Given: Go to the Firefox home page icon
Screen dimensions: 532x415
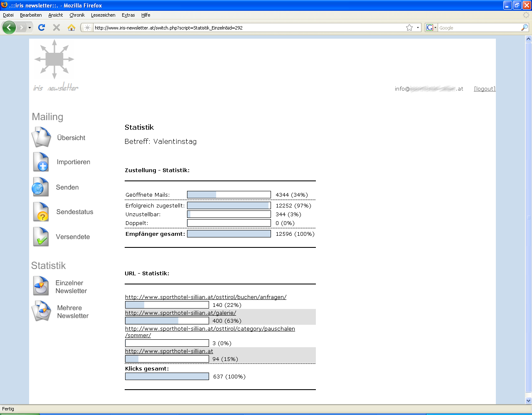Looking at the screenshot, I should (x=71, y=27).
